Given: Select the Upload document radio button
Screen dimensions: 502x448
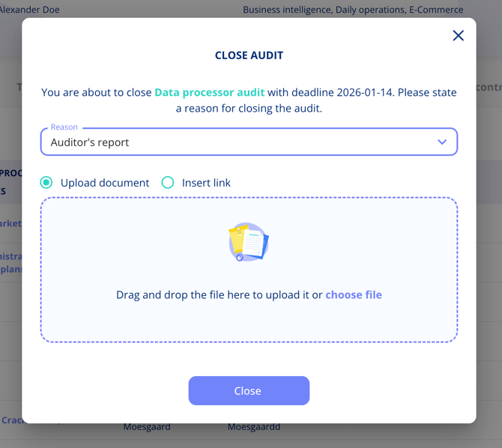Looking at the screenshot, I should click(x=46, y=183).
